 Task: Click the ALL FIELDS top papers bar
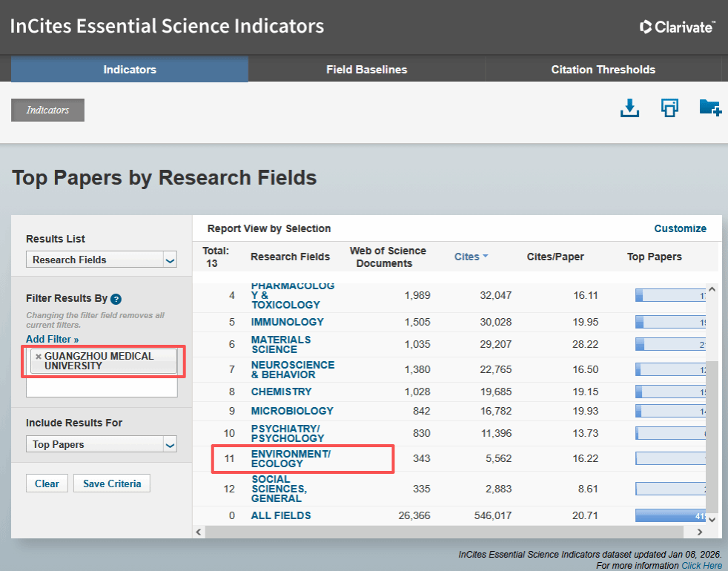click(x=670, y=515)
